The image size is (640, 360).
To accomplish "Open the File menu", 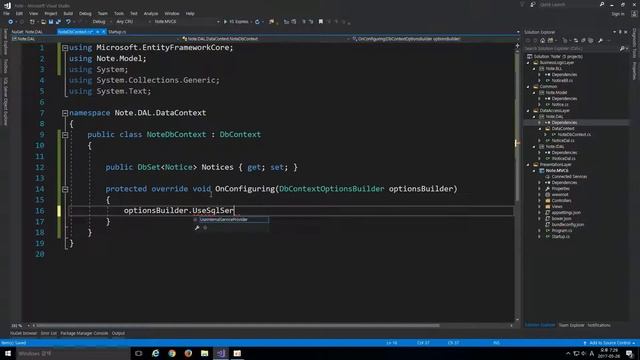I will [7, 13].
